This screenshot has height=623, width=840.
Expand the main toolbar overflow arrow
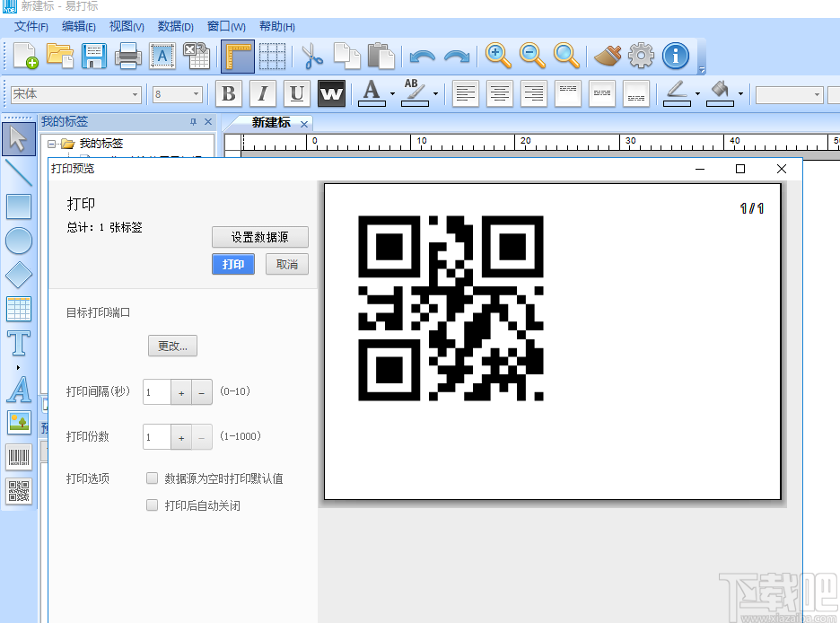pos(702,70)
